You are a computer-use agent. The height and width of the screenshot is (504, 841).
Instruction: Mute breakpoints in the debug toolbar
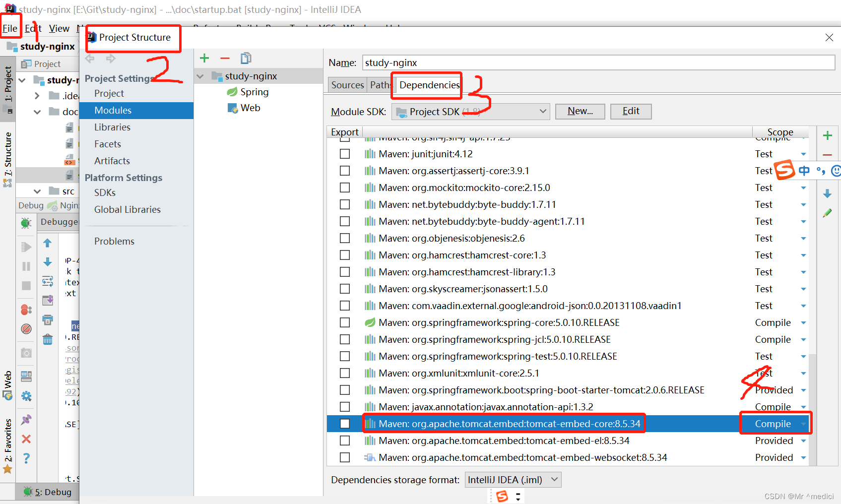tap(26, 329)
